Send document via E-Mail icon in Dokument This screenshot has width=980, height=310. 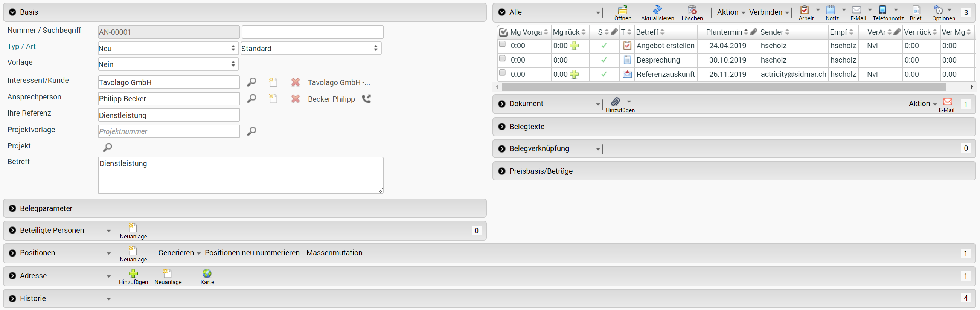click(947, 102)
